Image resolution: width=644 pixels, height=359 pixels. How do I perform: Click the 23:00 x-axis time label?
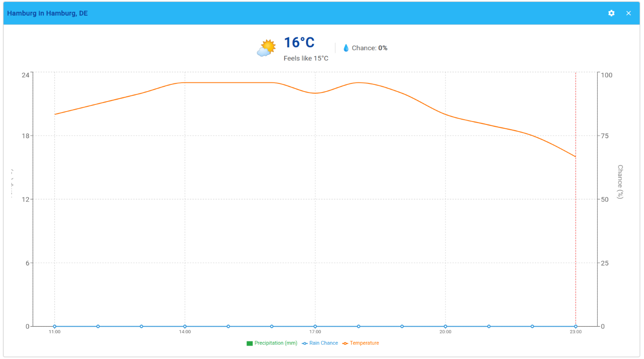(575, 332)
